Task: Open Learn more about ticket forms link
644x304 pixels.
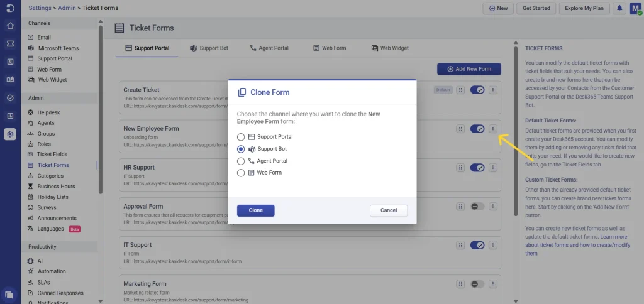Action: coord(576,246)
